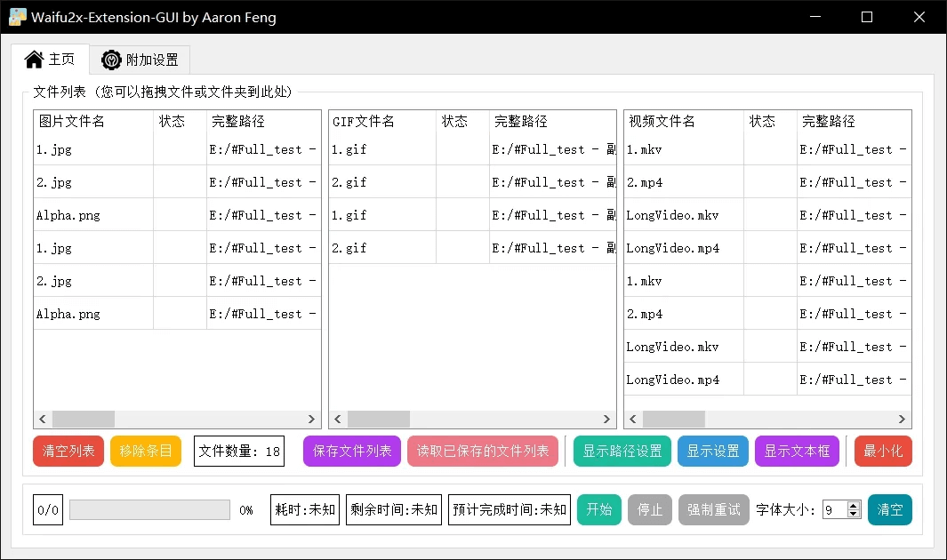
Task: Decrease font size with spinner down arrow
Action: (x=854, y=515)
